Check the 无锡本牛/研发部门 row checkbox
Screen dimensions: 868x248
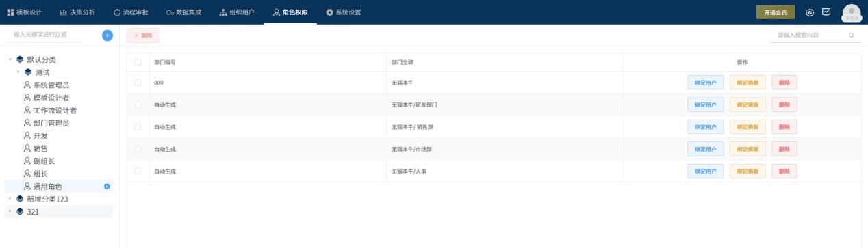pos(138,105)
